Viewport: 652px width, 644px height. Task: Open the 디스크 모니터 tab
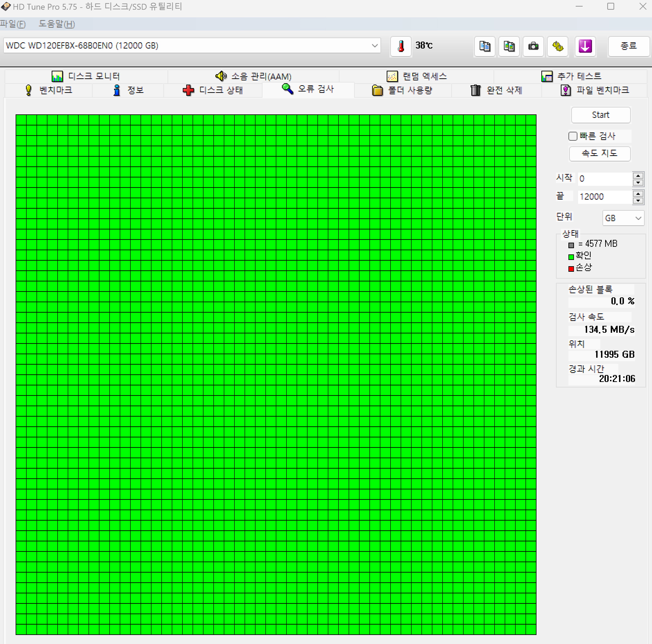86,76
